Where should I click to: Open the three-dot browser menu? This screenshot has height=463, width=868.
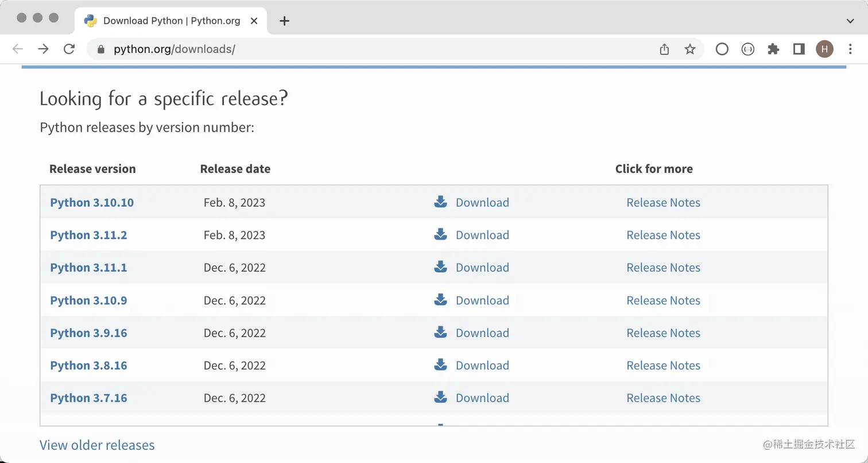tap(850, 49)
